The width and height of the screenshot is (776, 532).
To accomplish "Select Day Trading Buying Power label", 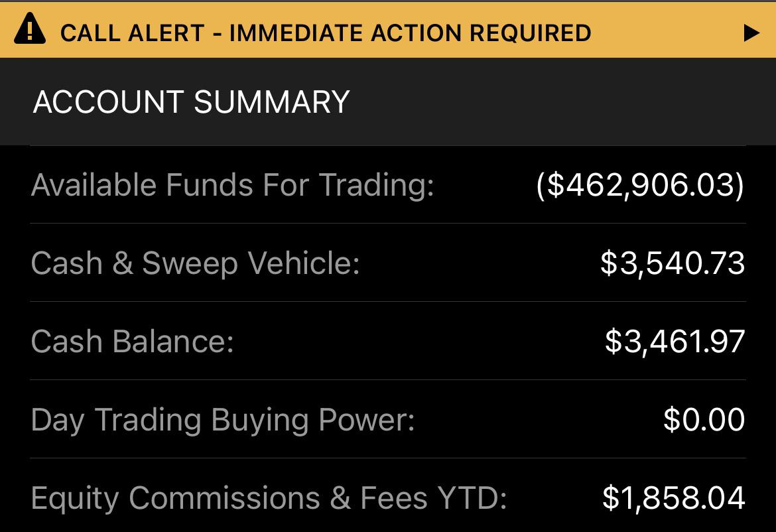I will tap(223, 420).
